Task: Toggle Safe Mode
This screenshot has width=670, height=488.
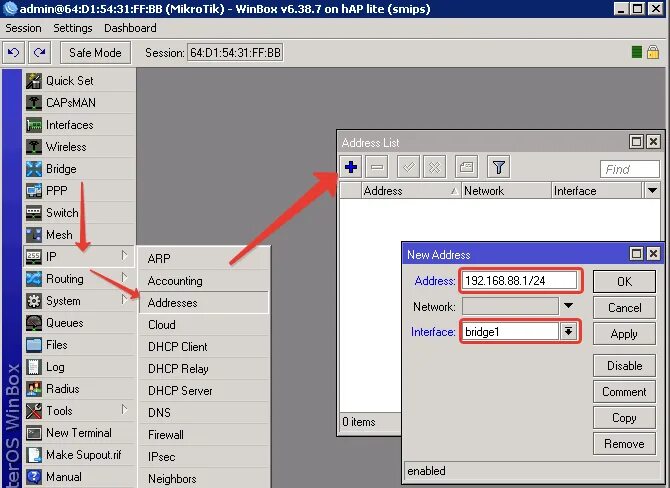Action: [x=95, y=53]
